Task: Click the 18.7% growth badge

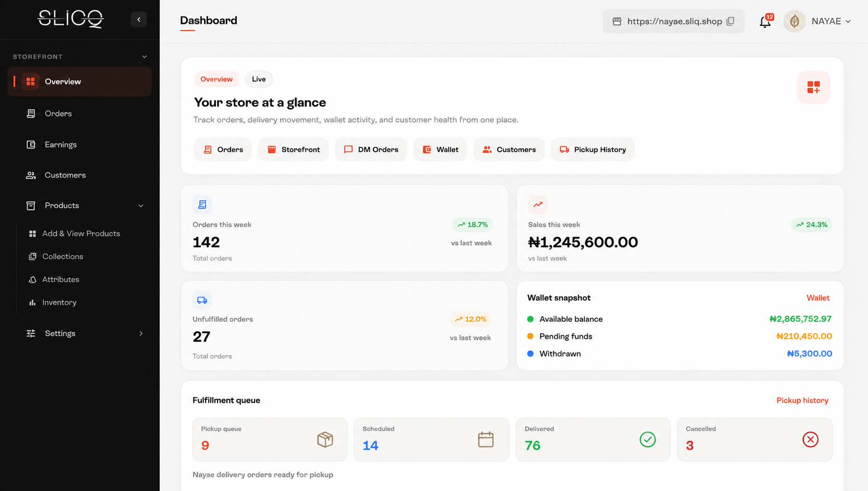Action: click(473, 225)
